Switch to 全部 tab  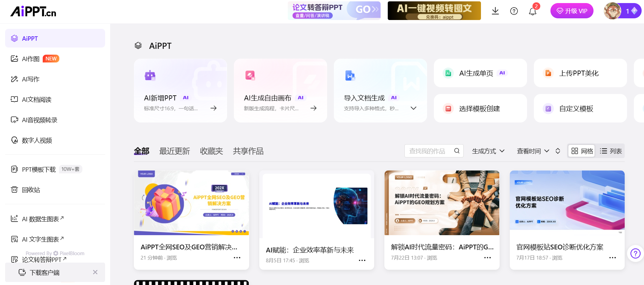pyautogui.click(x=142, y=151)
